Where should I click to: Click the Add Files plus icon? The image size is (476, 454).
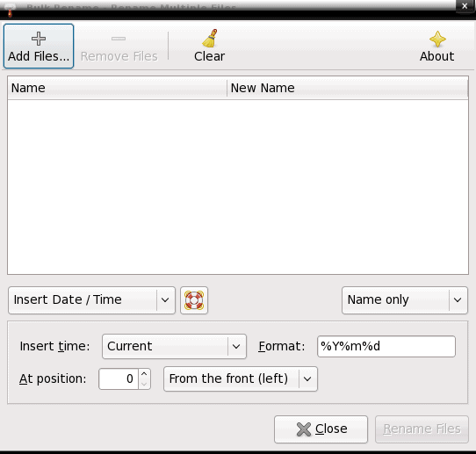pos(39,39)
